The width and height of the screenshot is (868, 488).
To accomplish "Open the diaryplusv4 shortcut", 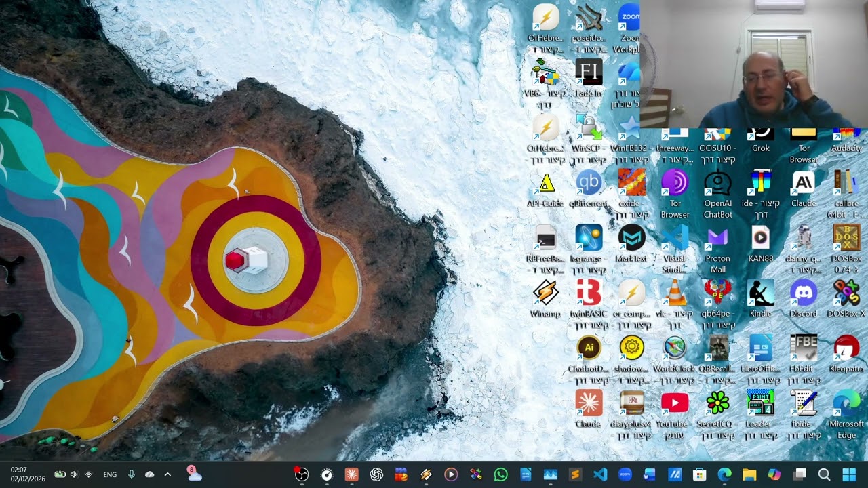I will [x=631, y=403].
